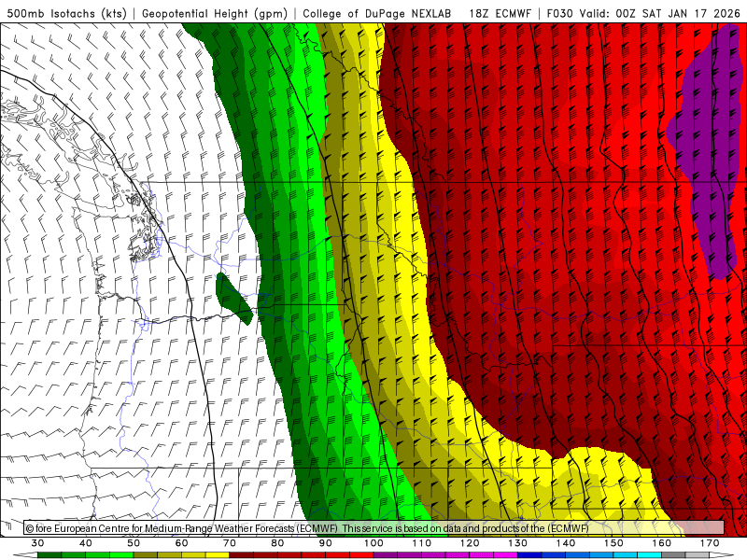Click the "50" colorbar label
This screenshot has width=747, height=560.
pos(134,543)
